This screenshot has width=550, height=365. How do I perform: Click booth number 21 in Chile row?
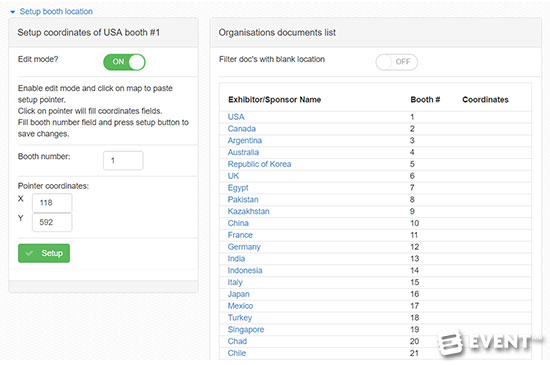pos(414,353)
